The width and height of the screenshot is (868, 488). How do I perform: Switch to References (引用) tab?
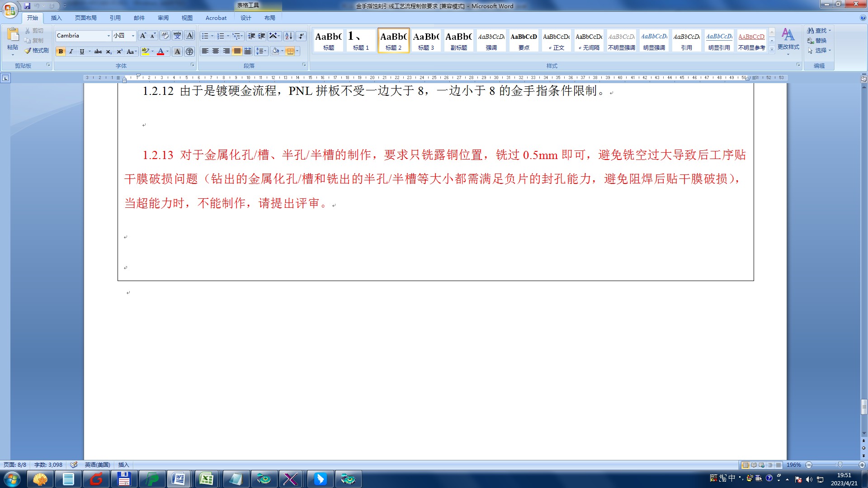[115, 18]
